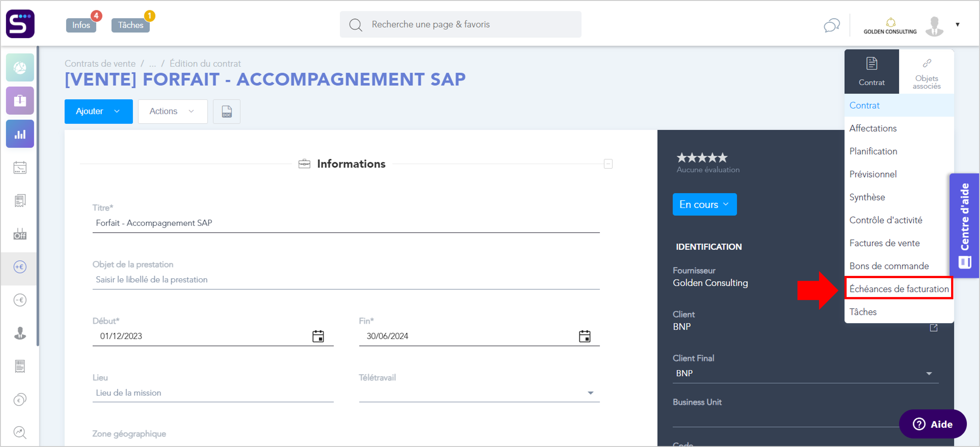Image resolution: width=980 pixels, height=447 pixels.
Task: Open the chat messages icon
Action: point(832,25)
